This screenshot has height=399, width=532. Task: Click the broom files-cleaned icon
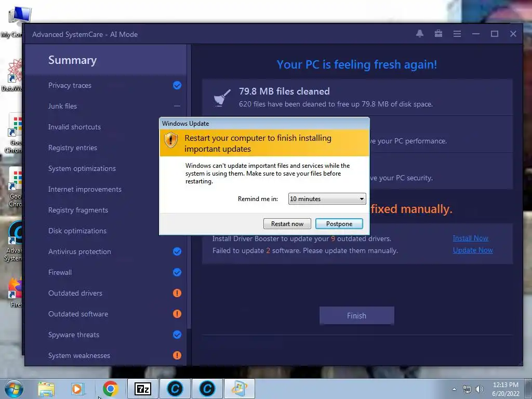[x=222, y=98]
